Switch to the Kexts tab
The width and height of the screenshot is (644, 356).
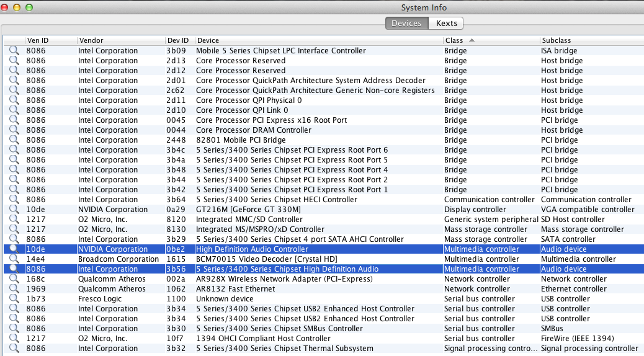click(446, 24)
